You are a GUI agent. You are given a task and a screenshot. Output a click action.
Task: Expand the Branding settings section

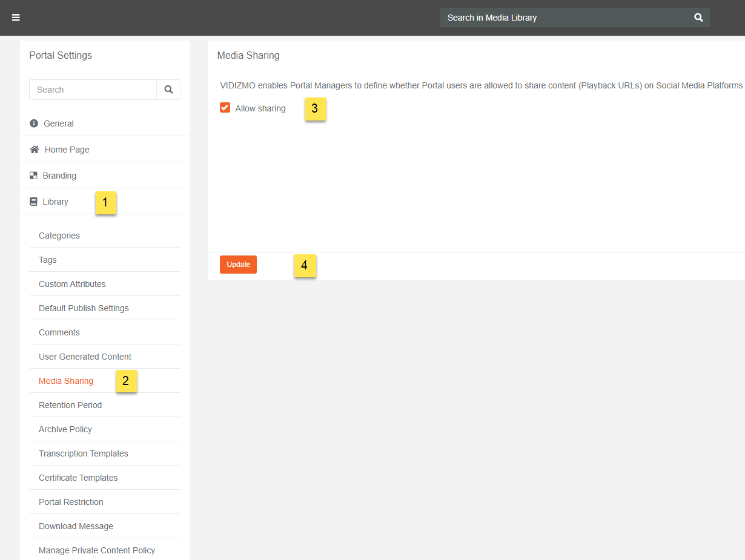coord(59,176)
